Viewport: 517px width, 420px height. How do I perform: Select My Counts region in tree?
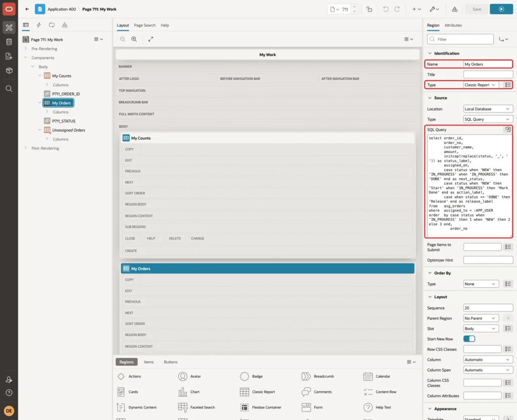click(x=61, y=76)
